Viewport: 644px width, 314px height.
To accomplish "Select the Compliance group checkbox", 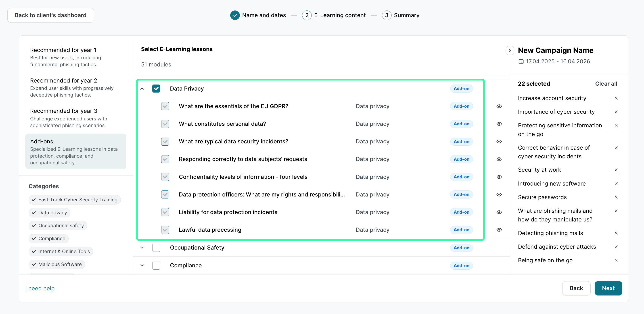I will (x=156, y=265).
